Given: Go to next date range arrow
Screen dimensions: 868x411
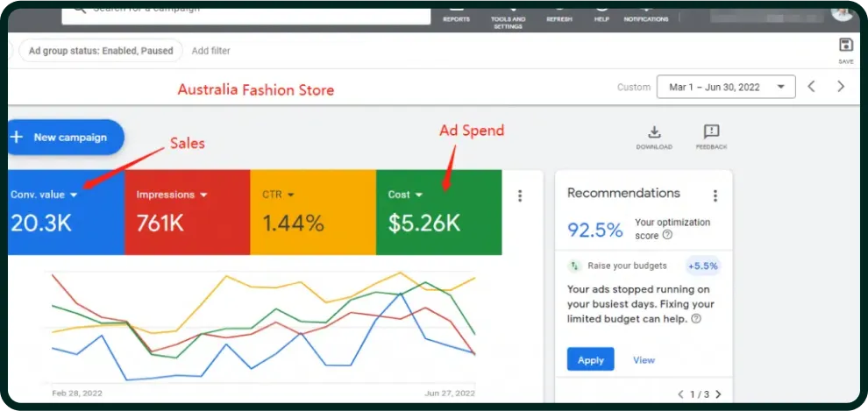Looking at the screenshot, I should [841, 86].
